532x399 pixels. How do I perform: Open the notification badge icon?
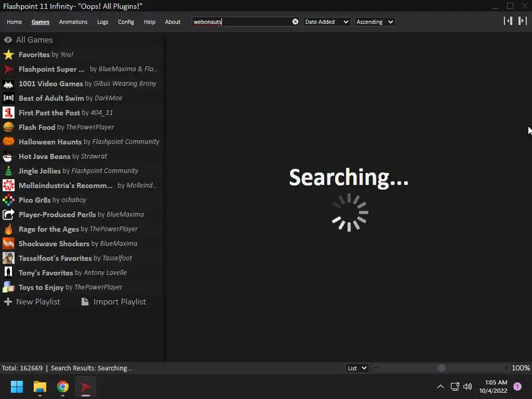pyautogui.click(x=517, y=387)
